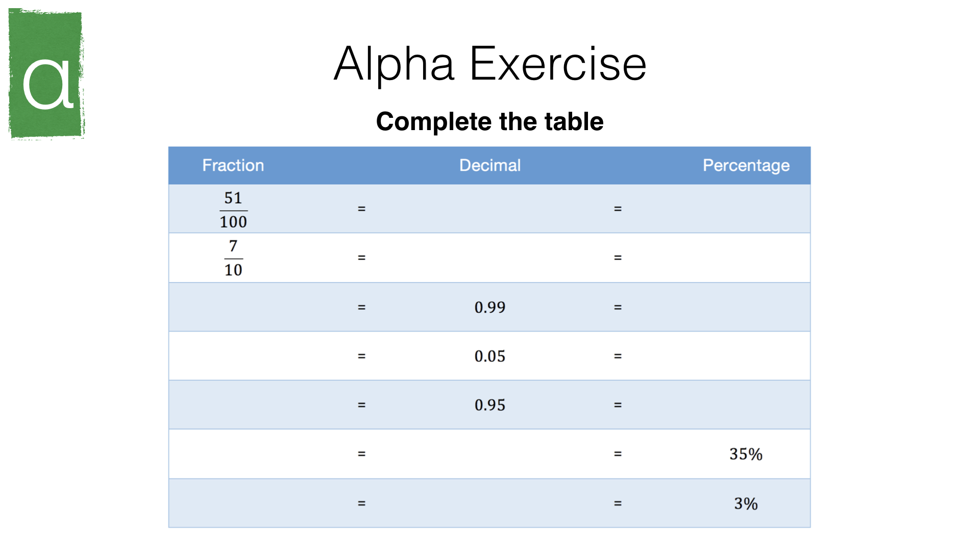Click the 35% percentage cell
This screenshot has height=551, width=980.
746,454
